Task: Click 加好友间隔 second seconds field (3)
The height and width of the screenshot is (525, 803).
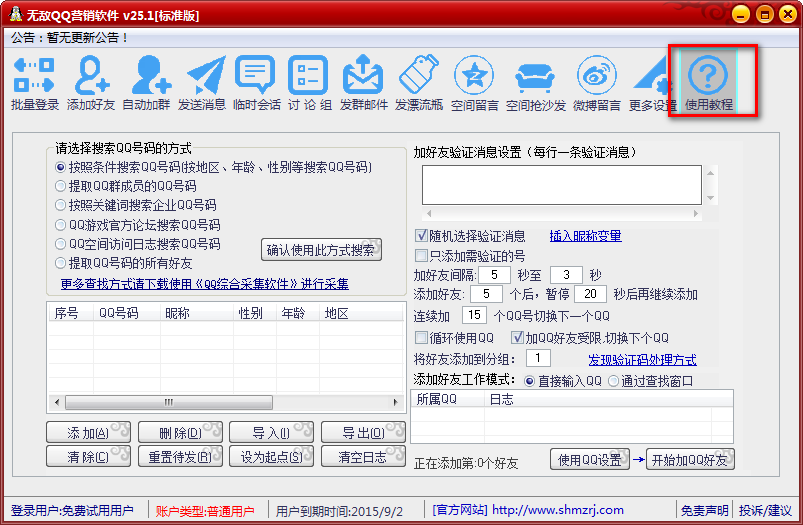Action: point(566,275)
